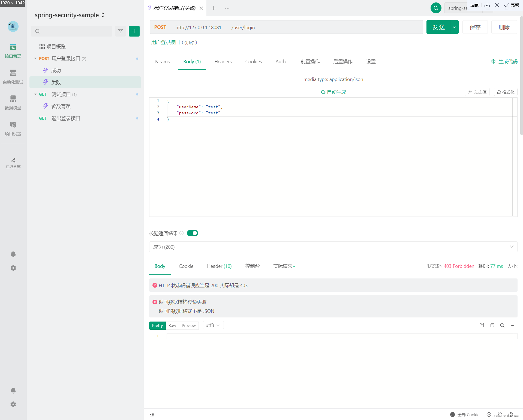
Task: Switch response view to Raw
Action: tap(172, 325)
